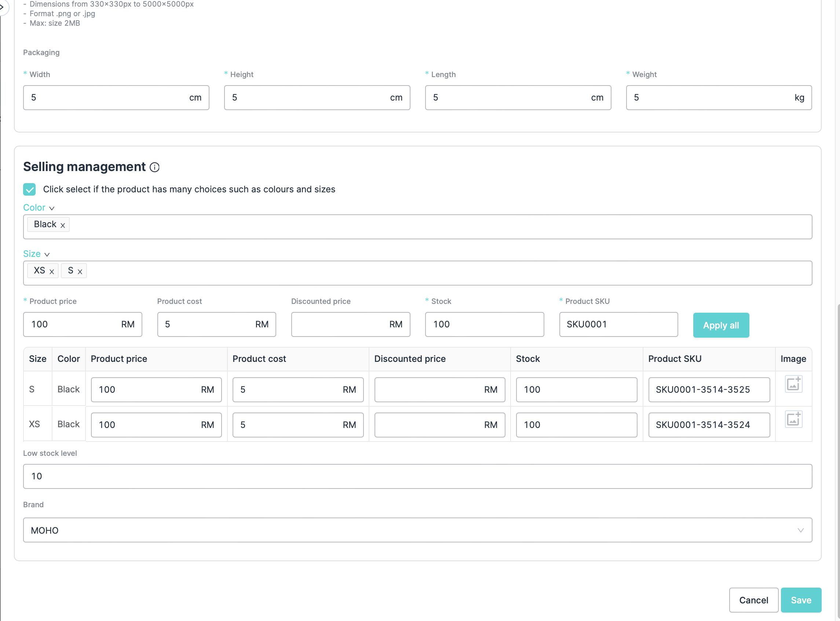This screenshot has width=840, height=621.
Task: Upload image for size S variant
Action: (x=793, y=384)
